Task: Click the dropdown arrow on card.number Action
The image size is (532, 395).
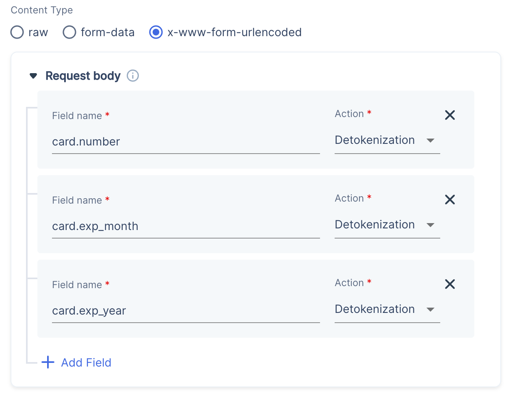Action: [x=431, y=141]
